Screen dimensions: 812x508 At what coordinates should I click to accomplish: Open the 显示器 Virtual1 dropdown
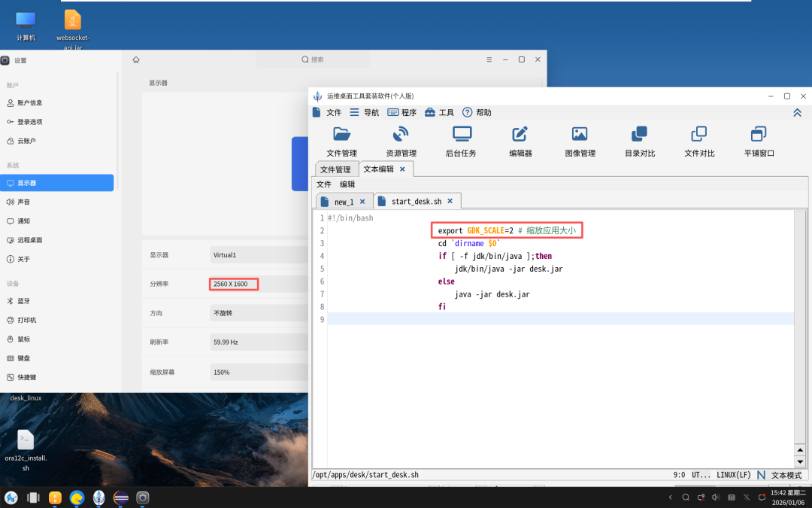point(259,255)
